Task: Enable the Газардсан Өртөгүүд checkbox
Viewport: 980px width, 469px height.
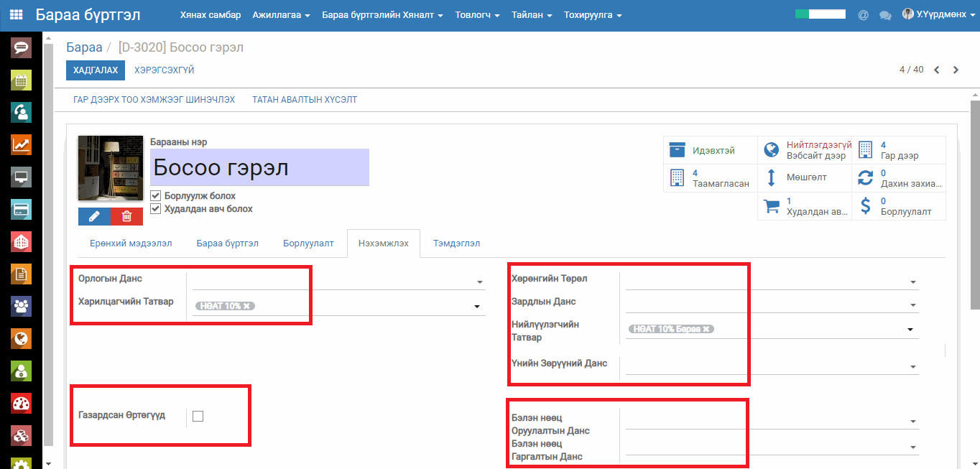Action: pyautogui.click(x=198, y=417)
